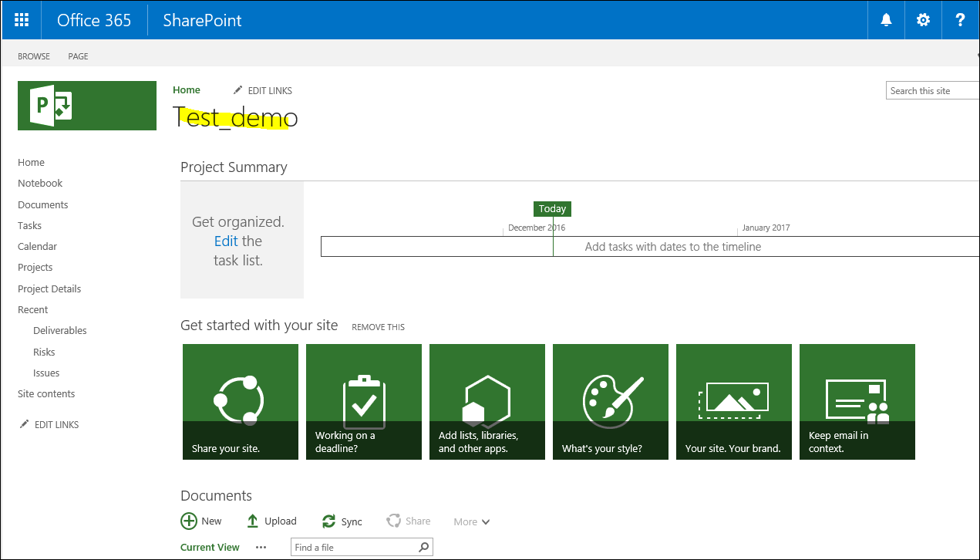This screenshot has width=980, height=560.
Task: Open Your site. Your brand. tile
Action: [734, 402]
